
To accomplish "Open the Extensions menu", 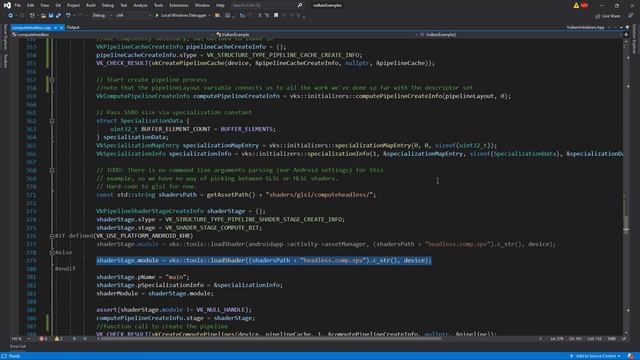I will [179, 5].
